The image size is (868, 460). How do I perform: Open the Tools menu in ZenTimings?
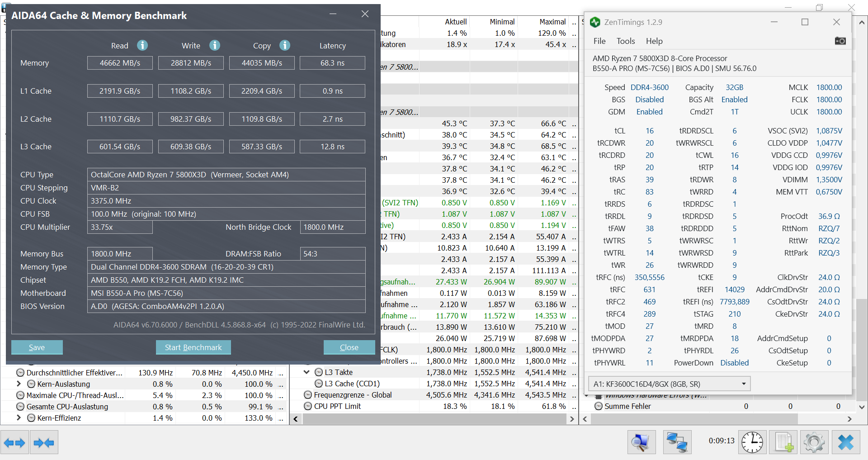click(625, 41)
